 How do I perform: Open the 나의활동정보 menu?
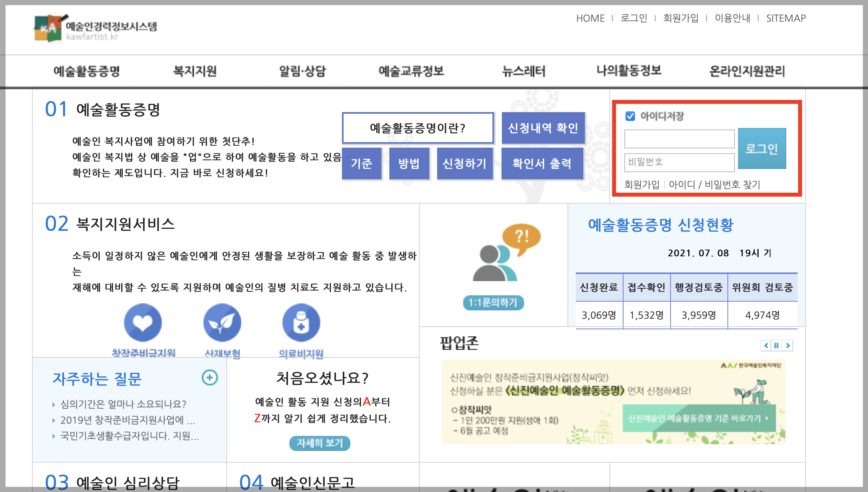[629, 71]
